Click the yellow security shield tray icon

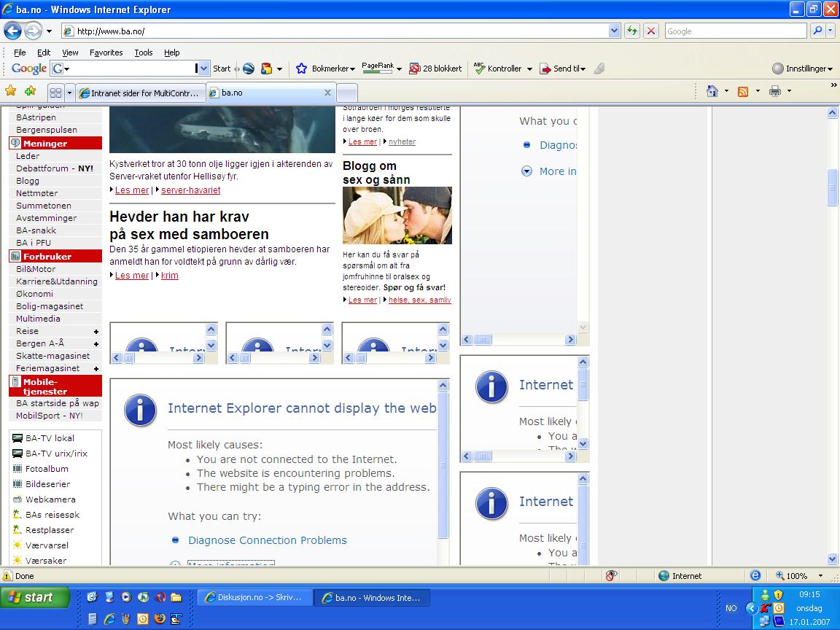tap(779, 594)
